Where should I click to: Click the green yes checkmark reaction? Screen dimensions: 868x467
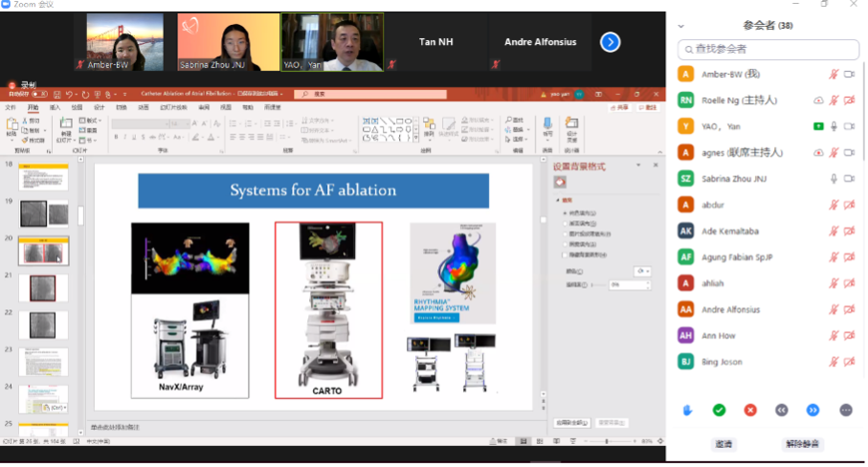click(719, 410)
